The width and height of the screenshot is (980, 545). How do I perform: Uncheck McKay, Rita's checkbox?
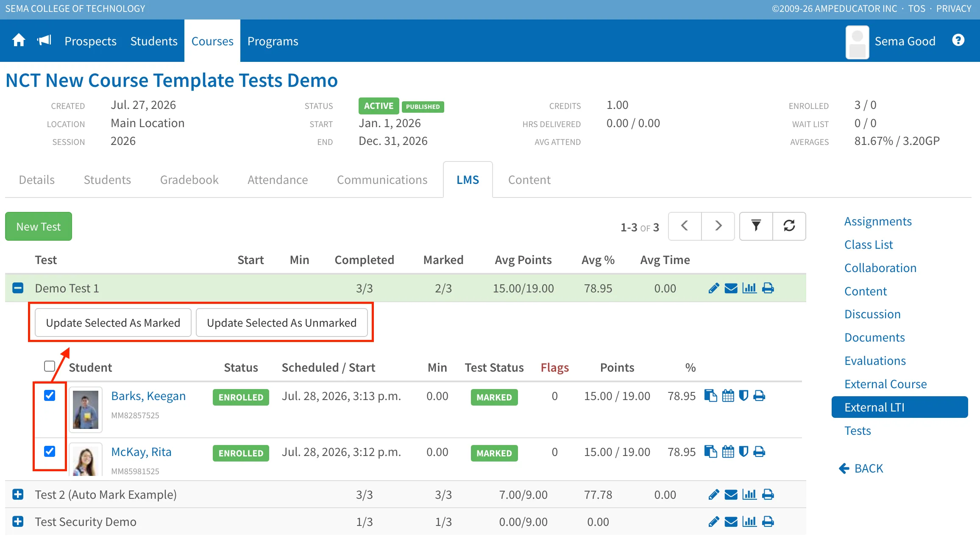pyautogui.click(x=50, y=451)
